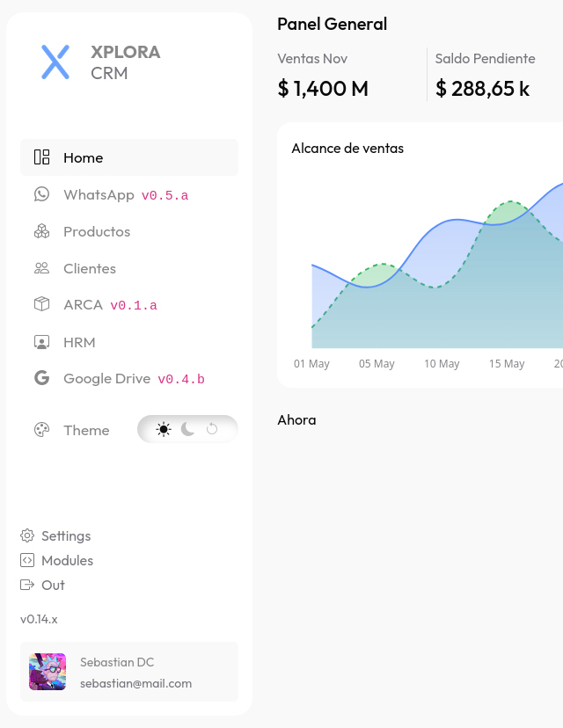This screenshot has width=563, height=728.
Task: Open the Productos menu item
Action: [x=97, y=231]
